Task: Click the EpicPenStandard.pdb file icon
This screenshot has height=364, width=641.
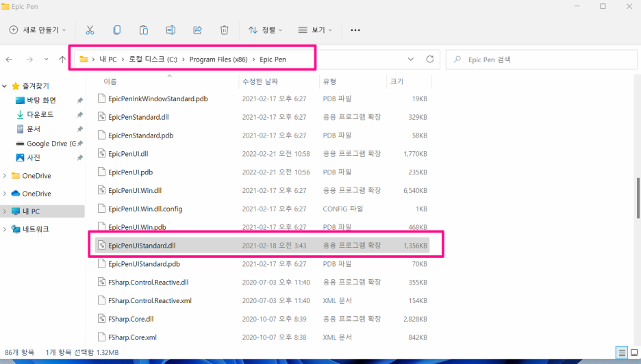Action: (101, 135)
